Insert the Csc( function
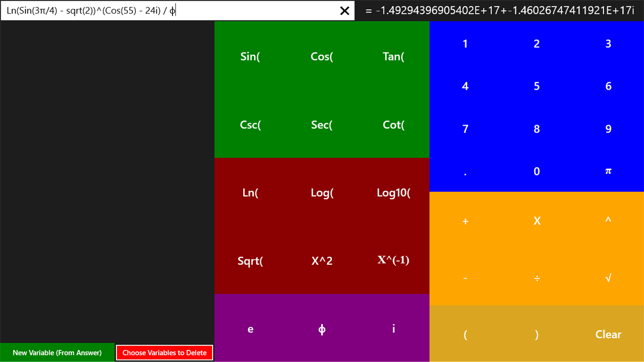 coord(250,125)
